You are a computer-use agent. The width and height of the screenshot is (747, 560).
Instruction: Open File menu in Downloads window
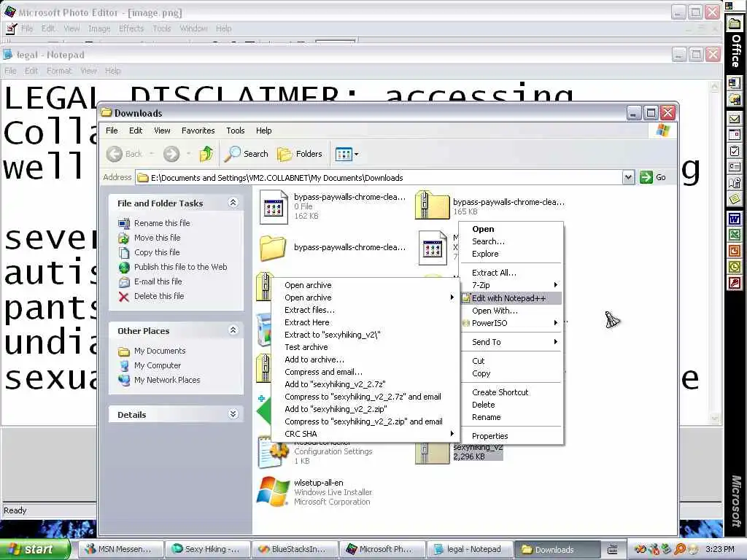click(112, 131)
